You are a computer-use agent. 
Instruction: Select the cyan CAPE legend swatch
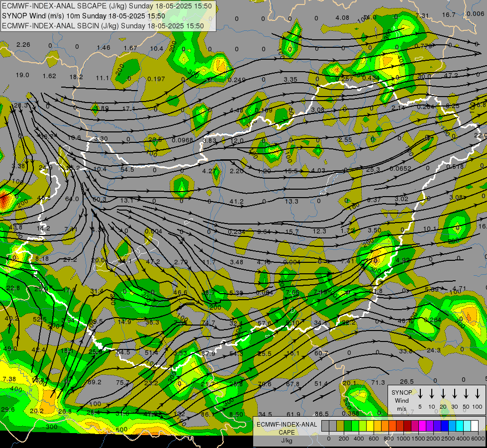point(459,426)
